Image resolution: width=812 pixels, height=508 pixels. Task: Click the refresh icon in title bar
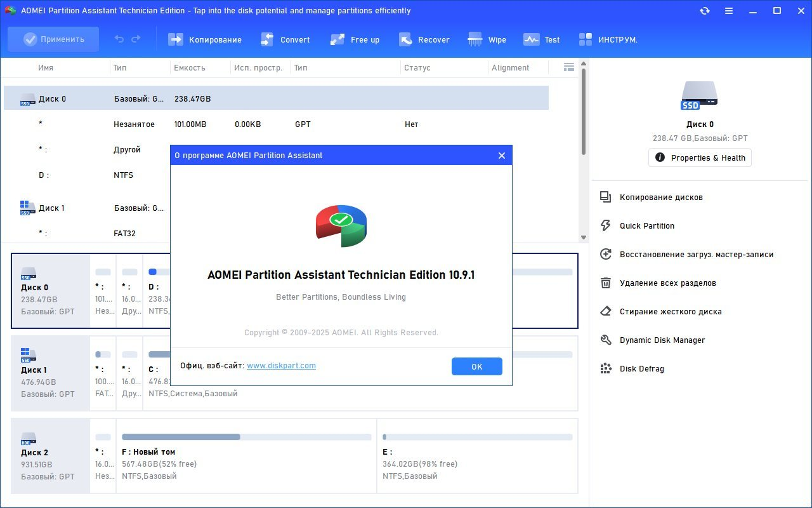tap(704, 11)
